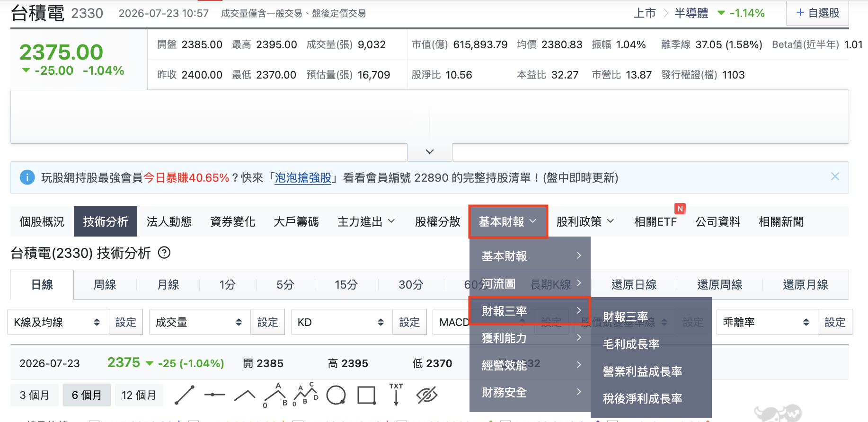Screen dimensions: 868x422
Task: Open 獲利能力 submenu item
Action: [x=530, y=338]
